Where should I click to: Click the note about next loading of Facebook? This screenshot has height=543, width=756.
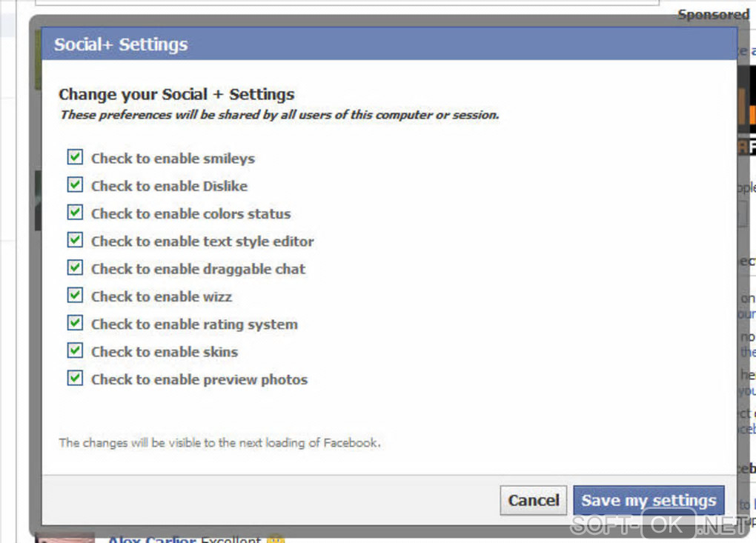pyautogui.click(x=219, y=443)
